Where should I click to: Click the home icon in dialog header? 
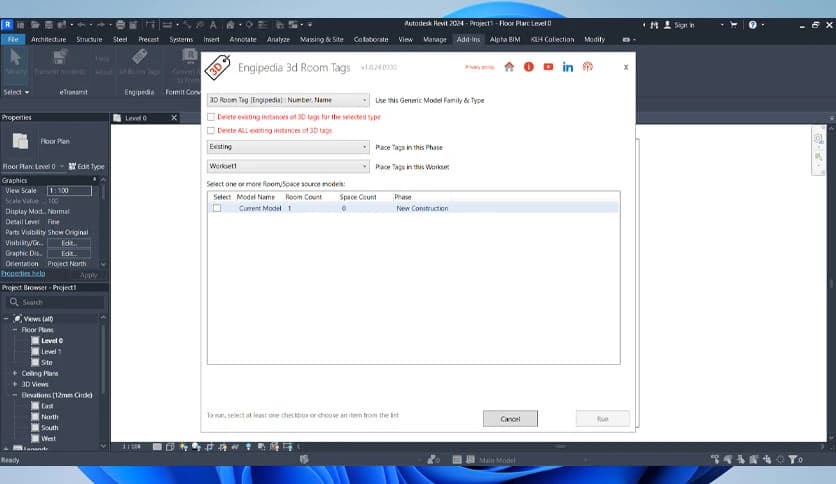pyautogui.click(x=509, y=67)
